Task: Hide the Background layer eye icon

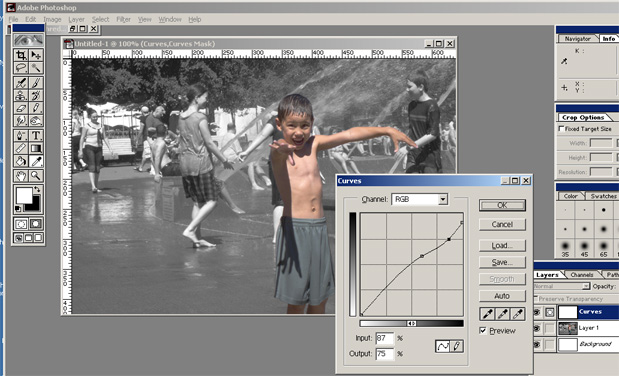Action: pos(537,344)
